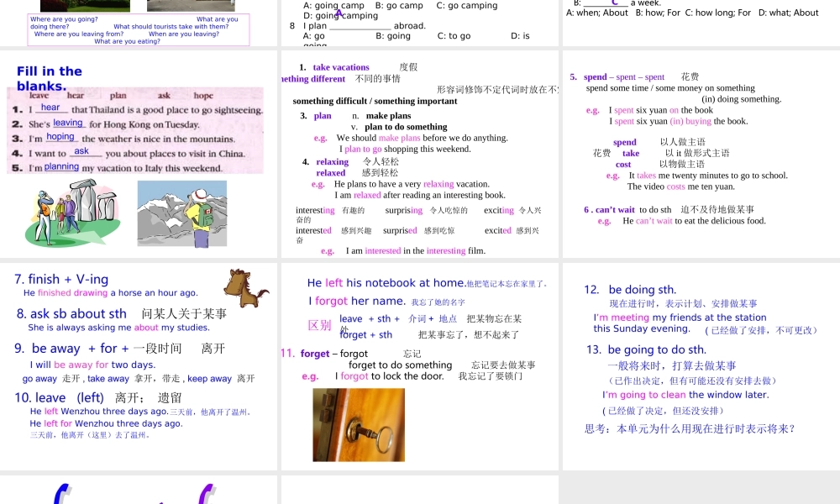Click the word 'relaxing' under item 4
This screenshot has height=504, width=840.
pos(332,162)
